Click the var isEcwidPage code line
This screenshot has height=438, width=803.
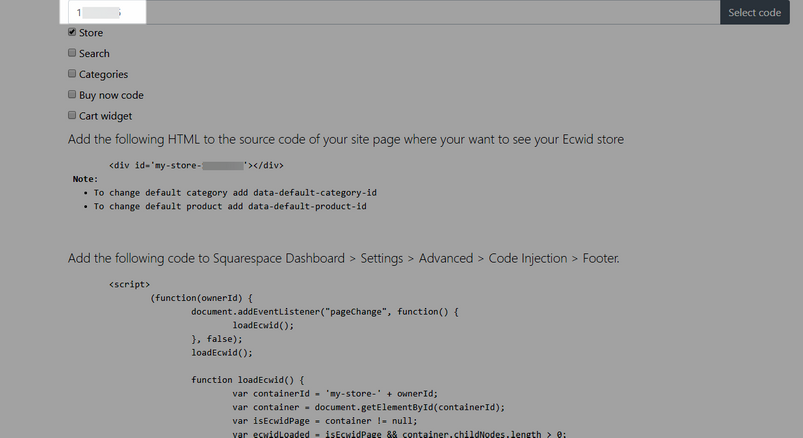(325, 421)
